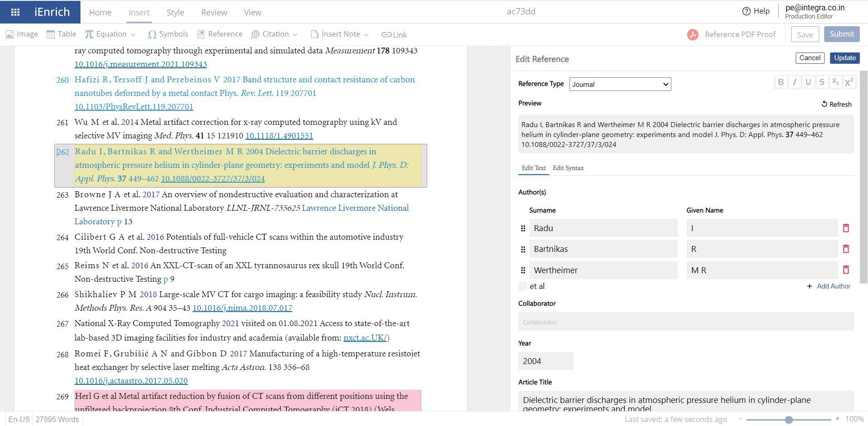
Task: Click the zoom in plus button
Action: (x=837, y=419)
